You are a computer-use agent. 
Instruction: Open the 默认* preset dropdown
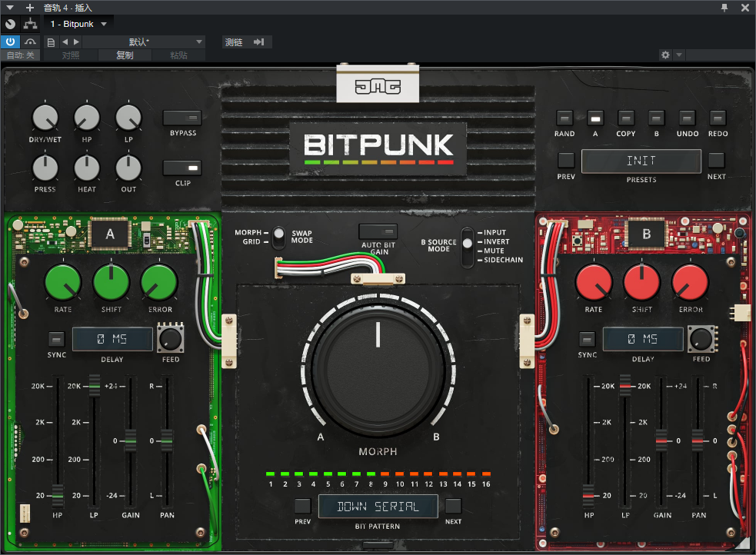[x=144, y=42]
